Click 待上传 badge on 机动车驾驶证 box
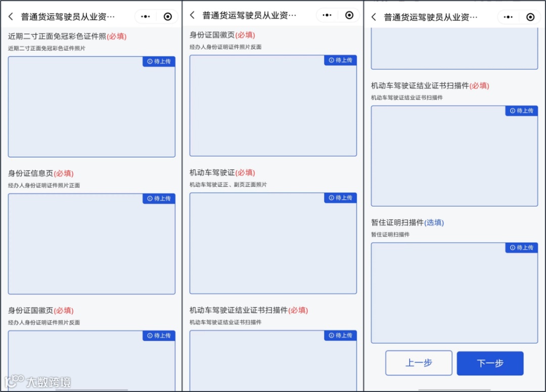This screenshot has width=546, height=392. pos(340,198)
